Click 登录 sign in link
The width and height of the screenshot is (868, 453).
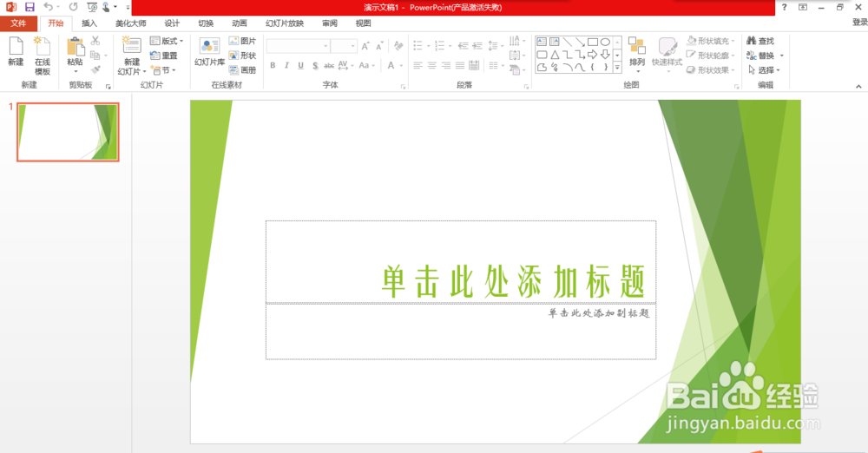(x=859, y=23)
